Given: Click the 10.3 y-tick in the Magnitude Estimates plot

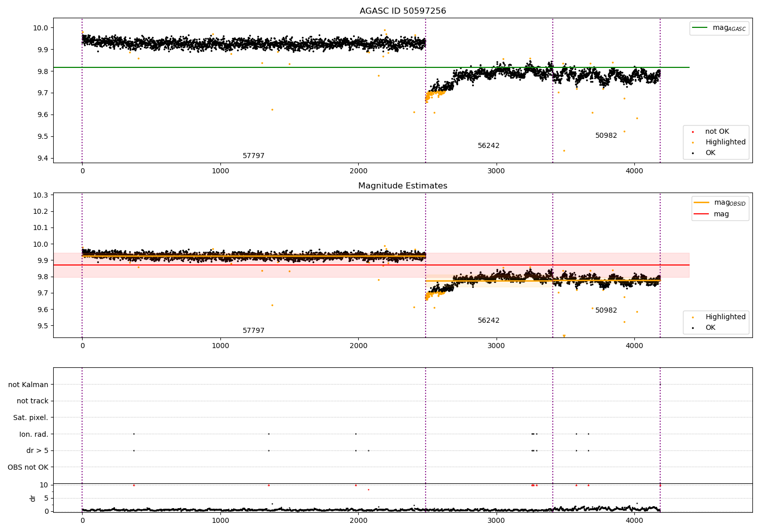Looking at the screenshot, I should click(x=42, y=196).
